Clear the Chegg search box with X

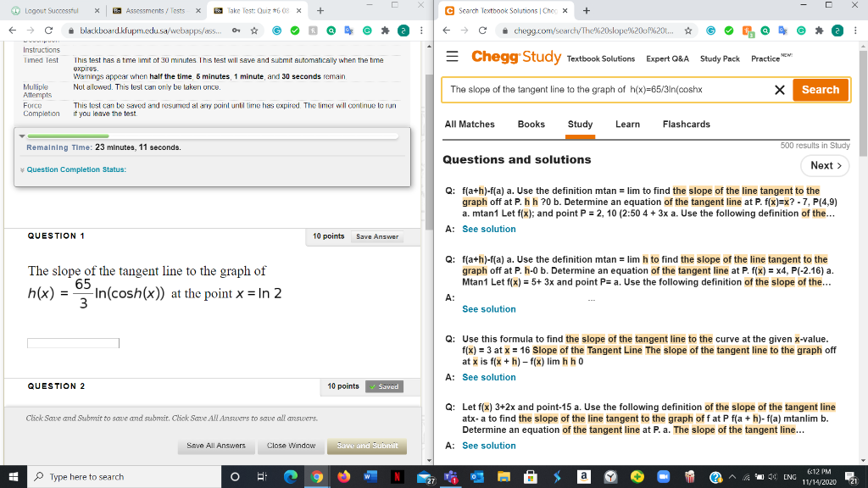[780, 90]
